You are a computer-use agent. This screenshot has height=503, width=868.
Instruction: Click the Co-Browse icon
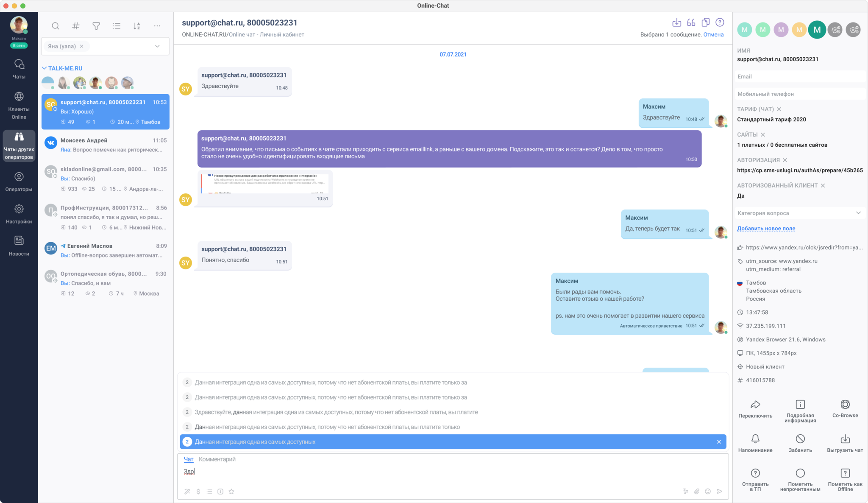tap(845, 404)
